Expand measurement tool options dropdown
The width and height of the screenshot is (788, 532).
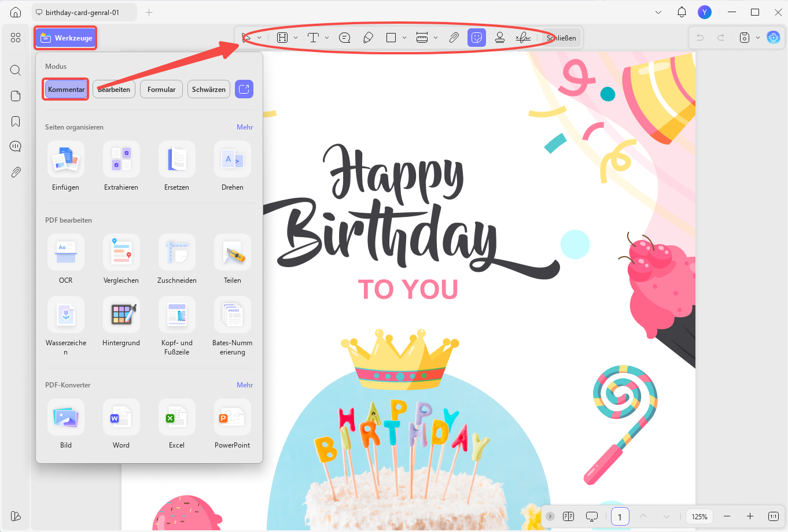click(436, 38)
